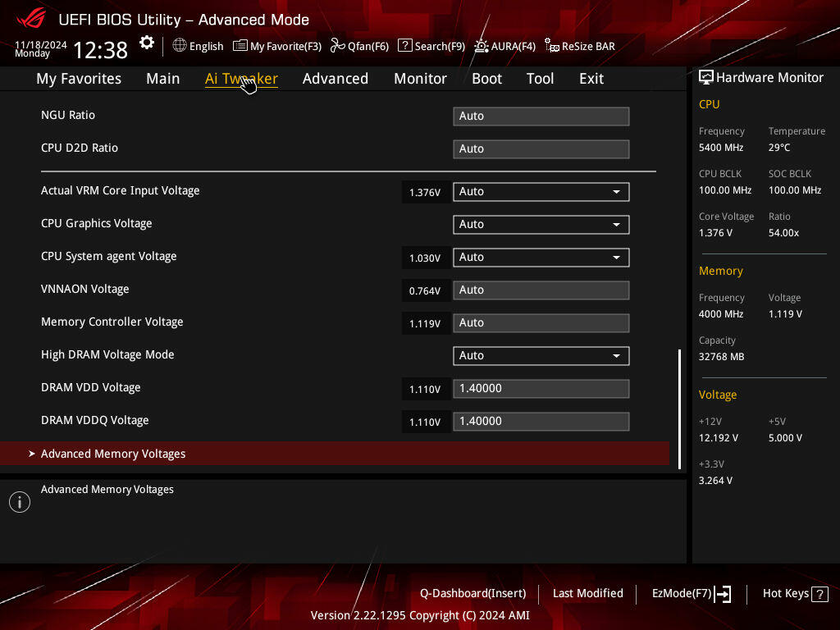
Task: Open the Tool tab
Action: coord(540,79)
